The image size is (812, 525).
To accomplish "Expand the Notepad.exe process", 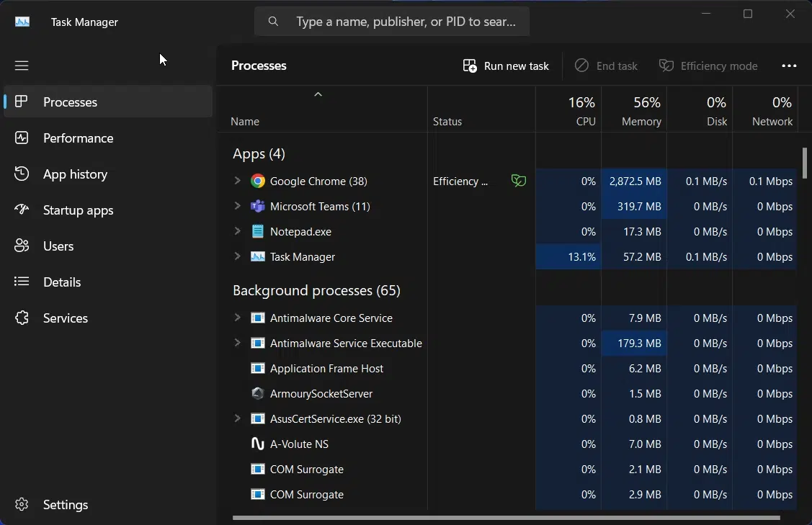I will (237, 231).
